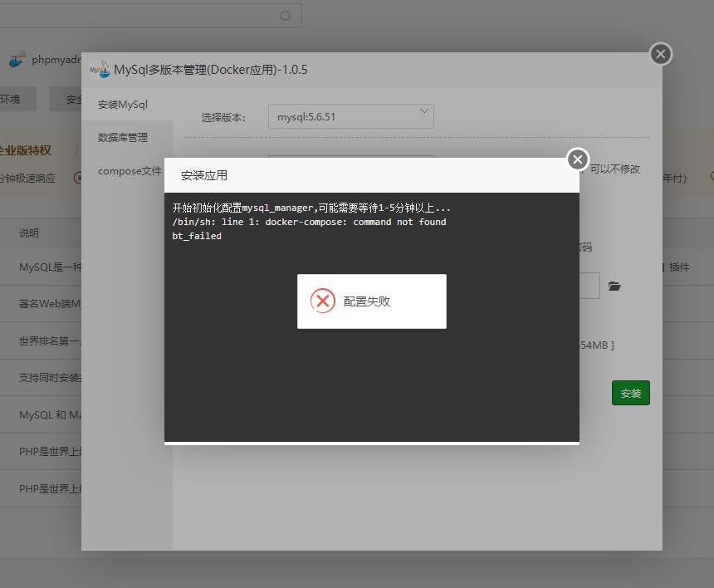
Task: Expand the version dropdown chevron arrow
Action: tap(424, 110)
